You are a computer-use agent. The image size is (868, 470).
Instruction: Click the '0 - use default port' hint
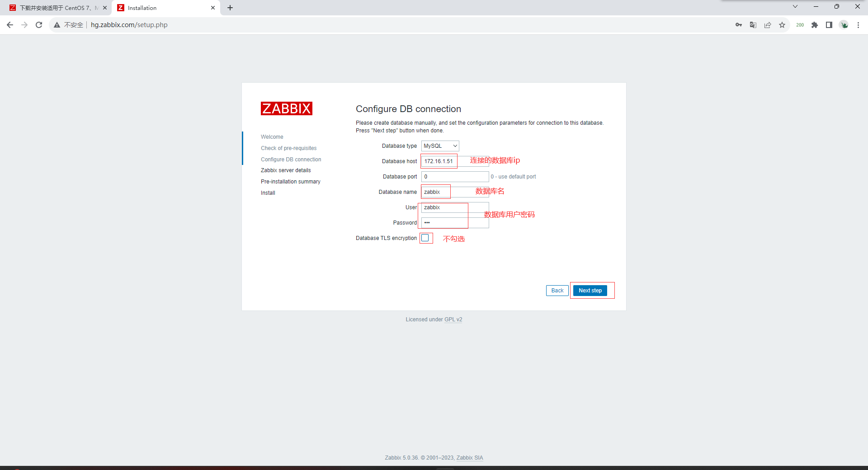[x=514, y=177]
